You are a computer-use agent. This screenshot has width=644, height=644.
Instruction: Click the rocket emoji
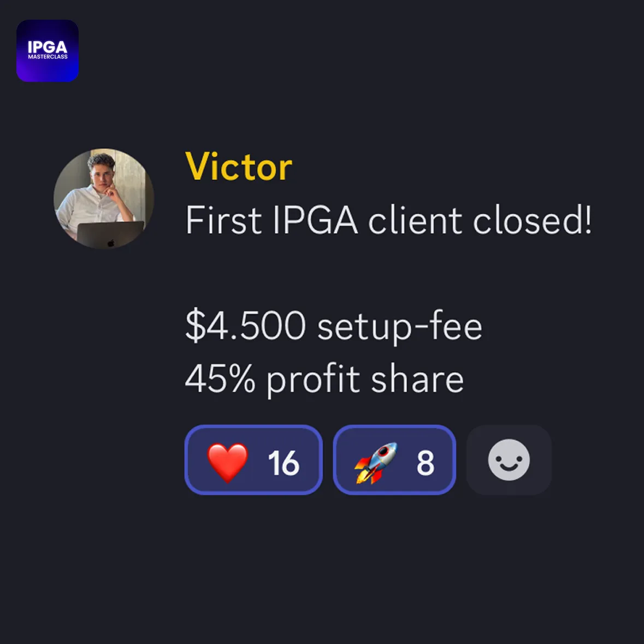376,463
